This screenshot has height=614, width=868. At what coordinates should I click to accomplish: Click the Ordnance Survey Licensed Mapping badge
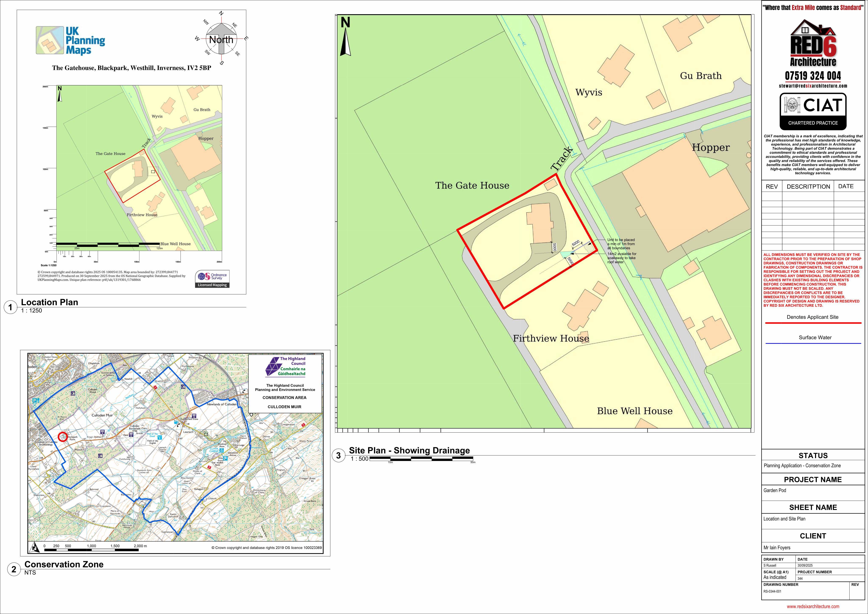click(x=213, y=279)
